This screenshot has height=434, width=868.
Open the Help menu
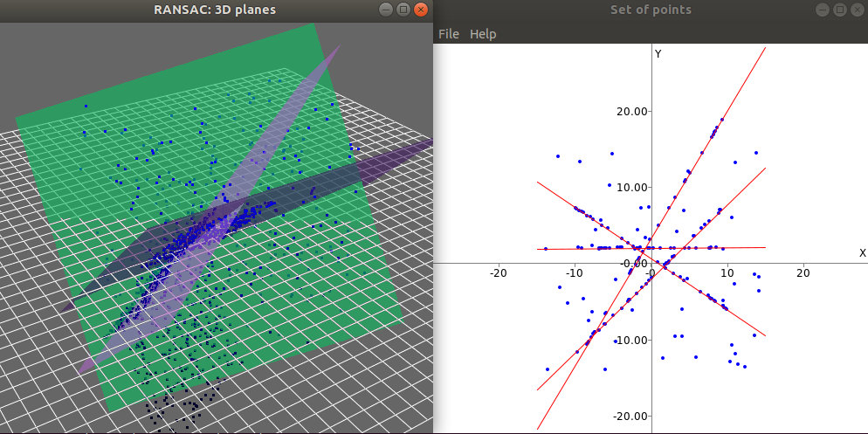(x=483, y=34)
